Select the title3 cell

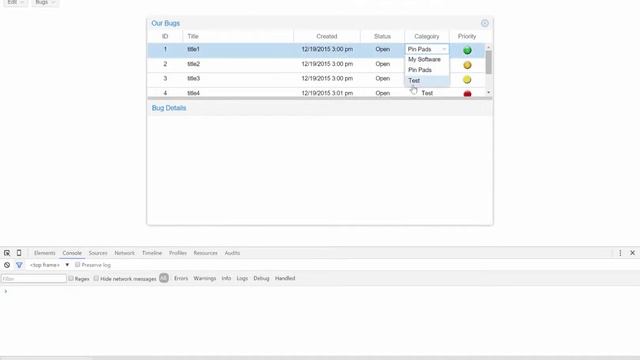238,79
